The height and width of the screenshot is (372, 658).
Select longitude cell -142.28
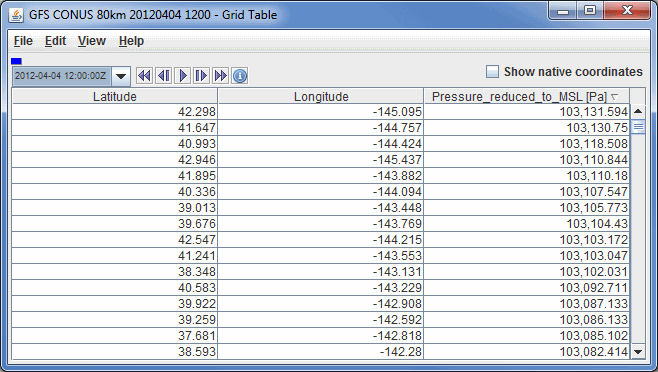point(321,351)
